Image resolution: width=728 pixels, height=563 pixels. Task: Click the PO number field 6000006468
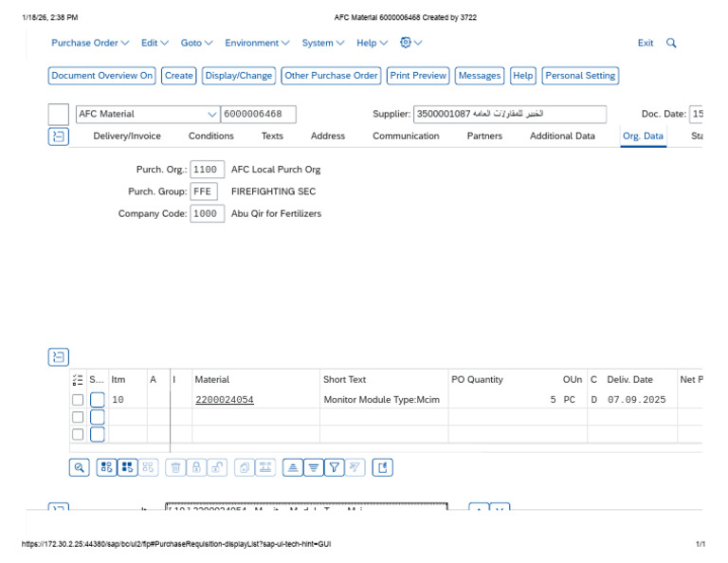258,114
